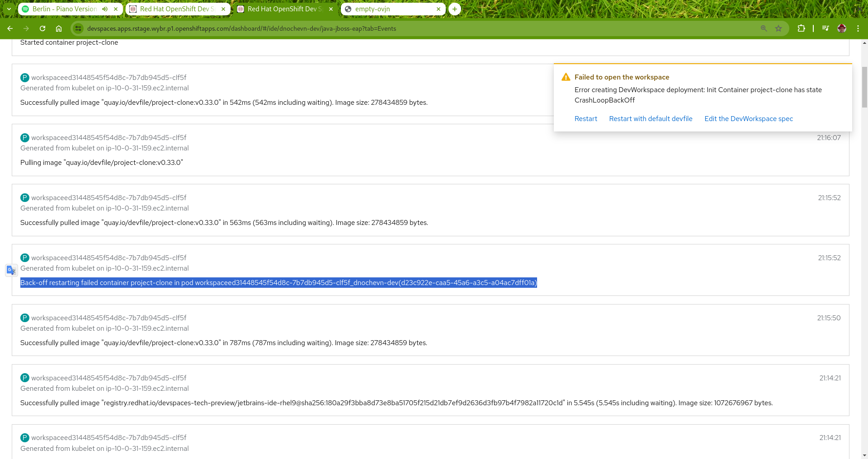Click the CrashLoopBackOff error description text
The image size is (868, 459).
[698, 95]
